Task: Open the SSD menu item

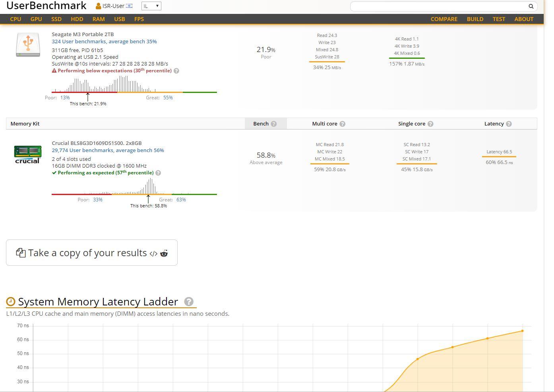Action: pos(56,19)
